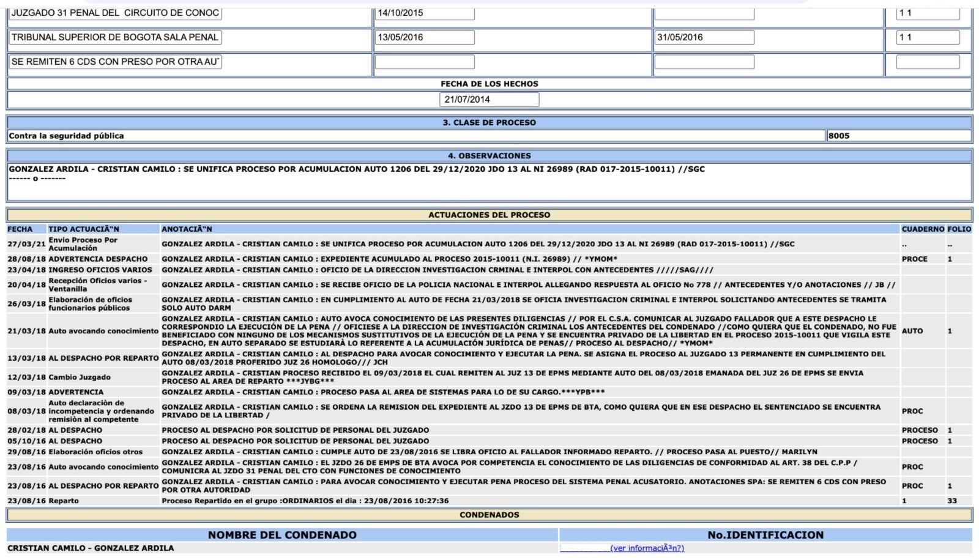The height and width of the screenshot is (560, 979).
Task: Open the ver información link
Action: (x=647, y=548)
